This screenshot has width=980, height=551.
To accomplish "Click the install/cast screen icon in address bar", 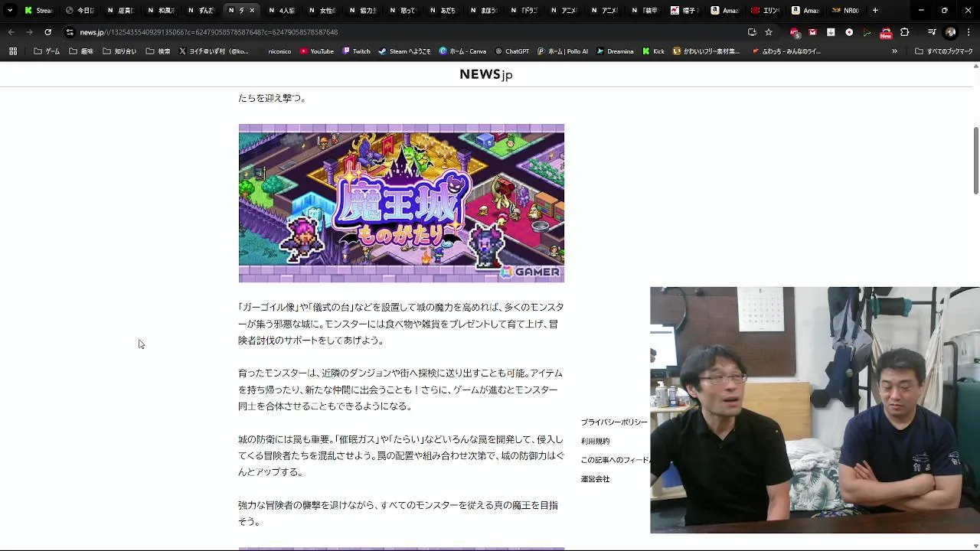I will click(752, 32).
